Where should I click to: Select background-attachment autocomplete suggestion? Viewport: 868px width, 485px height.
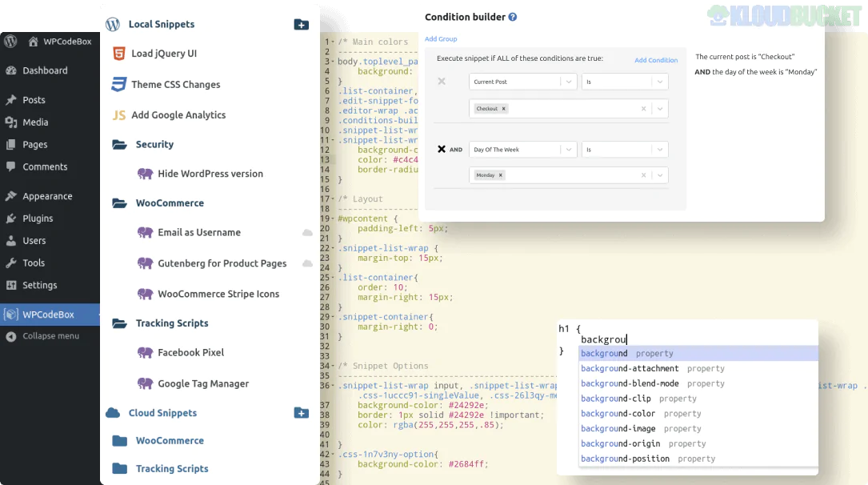tap(698, 368)
